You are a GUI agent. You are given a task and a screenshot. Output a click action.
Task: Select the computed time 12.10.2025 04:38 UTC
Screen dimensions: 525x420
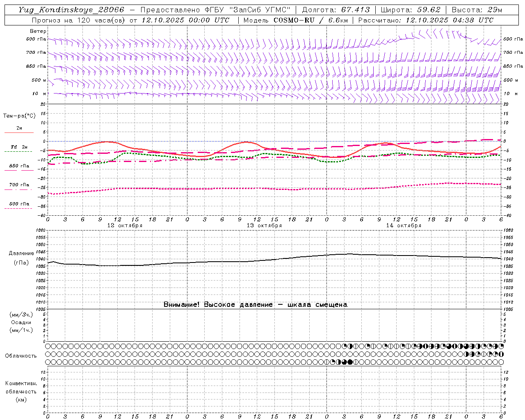click(x=450, y=20)
